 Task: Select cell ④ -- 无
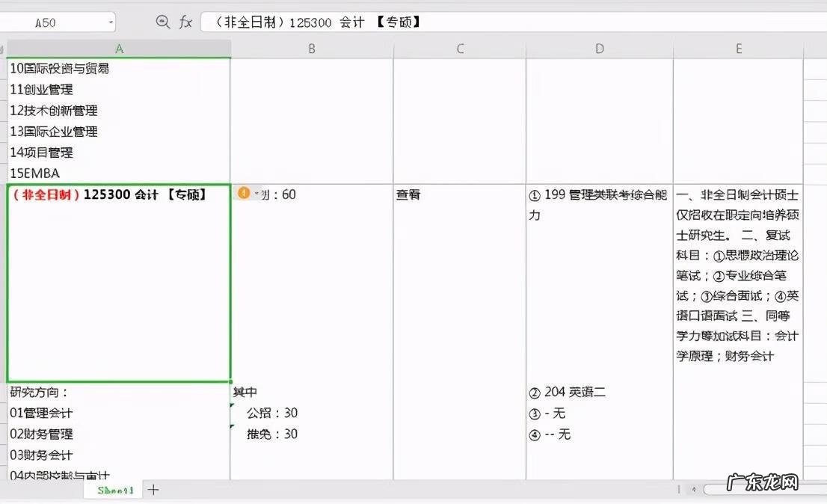(600, 434)
